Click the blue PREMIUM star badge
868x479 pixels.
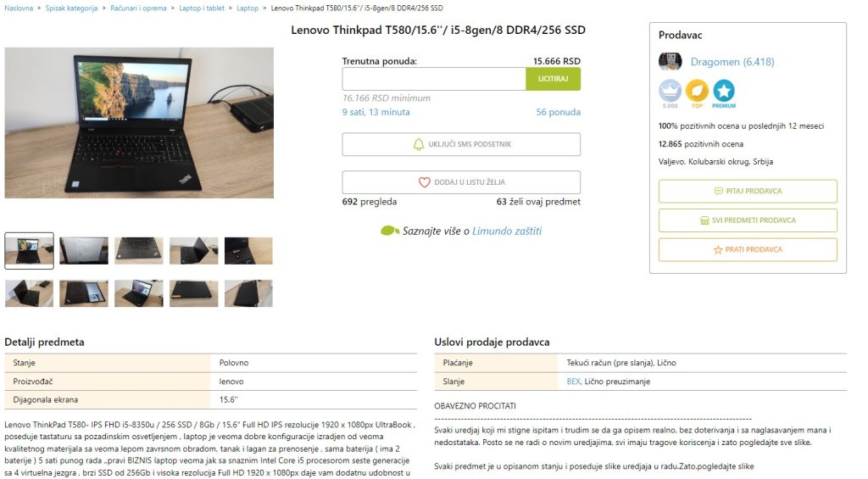pos(724,91)
